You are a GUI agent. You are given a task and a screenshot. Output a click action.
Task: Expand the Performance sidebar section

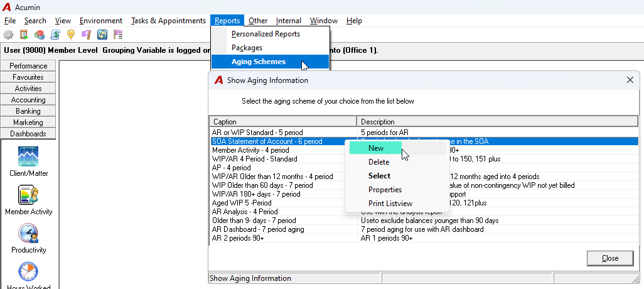click(28, 66)
